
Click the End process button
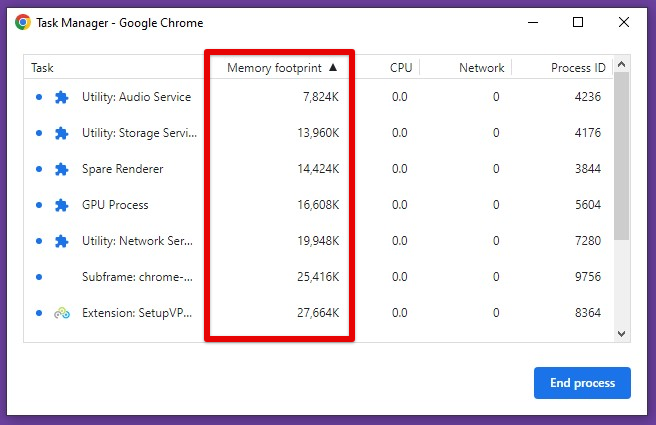582,383
